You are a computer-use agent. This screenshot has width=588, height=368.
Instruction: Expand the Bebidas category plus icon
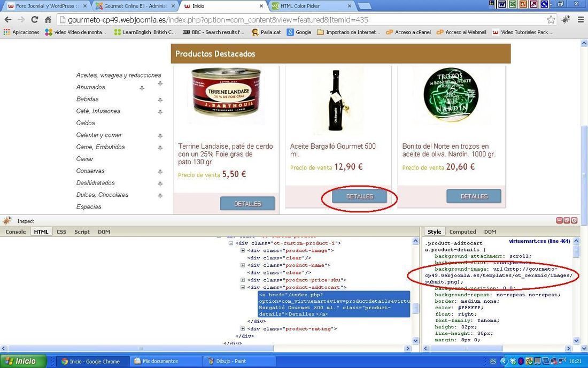160,100
